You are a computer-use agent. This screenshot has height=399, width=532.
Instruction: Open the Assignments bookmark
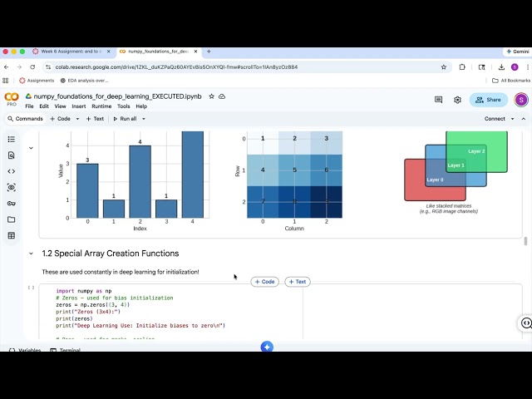point(37,81)
